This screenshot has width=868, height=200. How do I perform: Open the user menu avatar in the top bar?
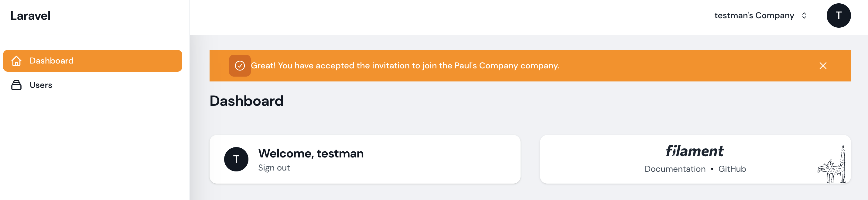838,16
